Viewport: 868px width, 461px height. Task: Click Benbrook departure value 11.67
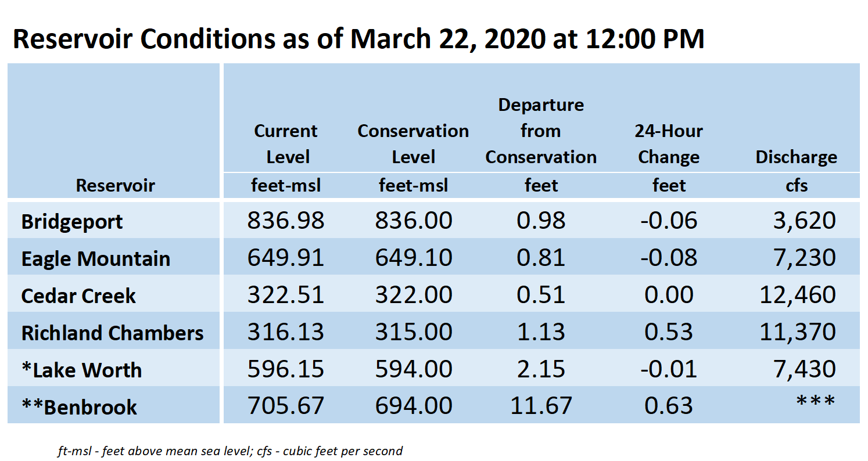pyautogui.click(x=541, y=406)
